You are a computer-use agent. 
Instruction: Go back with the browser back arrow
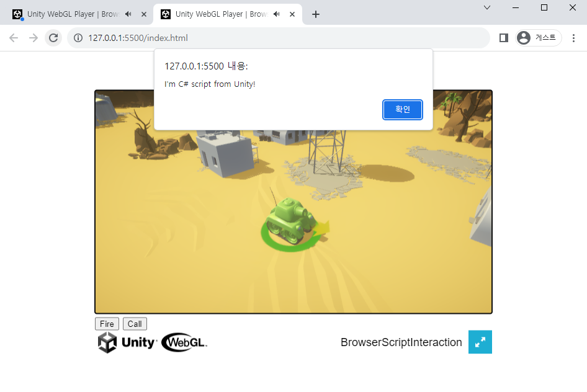point(14,38)
